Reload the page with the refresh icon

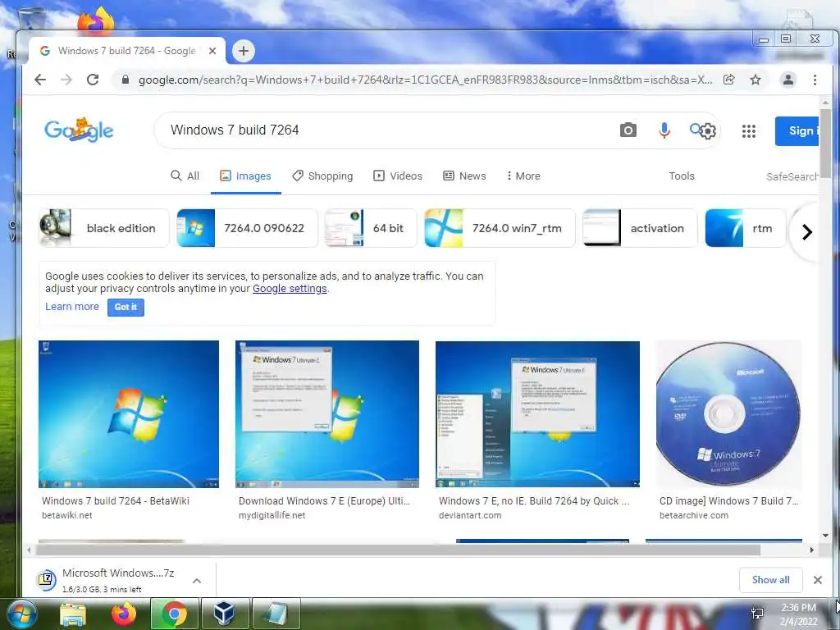coord(93,80)
